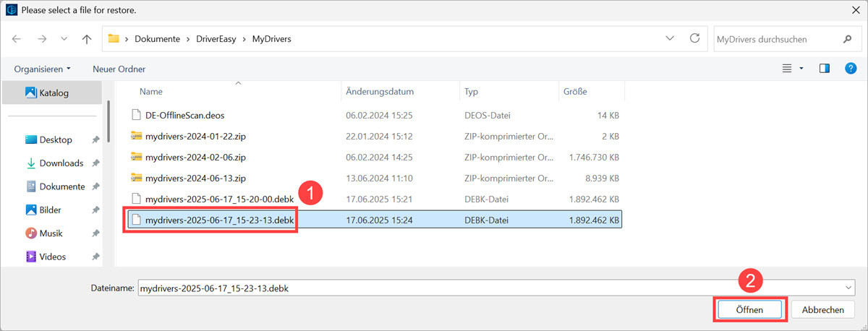Image resolution: width=868 pixels, height=331 pixels.
Task: Open the help question mark icon
Action: click(x=851, y=69)
